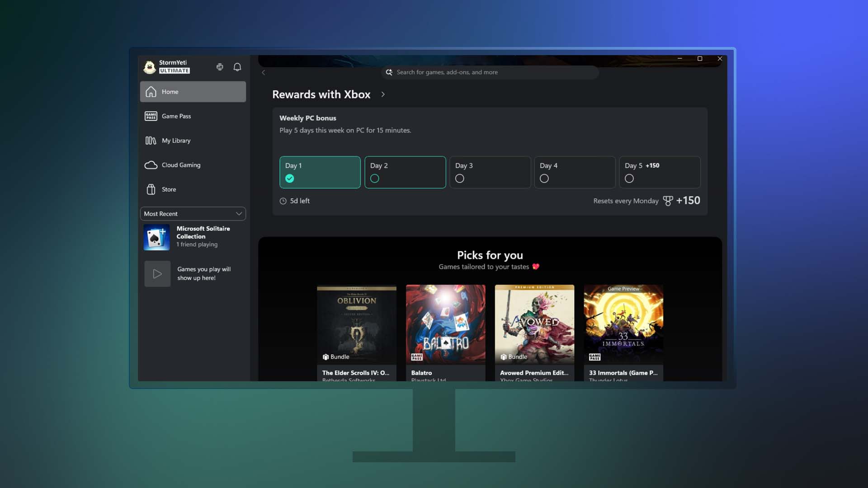The width and height of the screenshot is (868, 488).
Task: Select the completed Day 1 checkmark
Action: click(290, 178)
